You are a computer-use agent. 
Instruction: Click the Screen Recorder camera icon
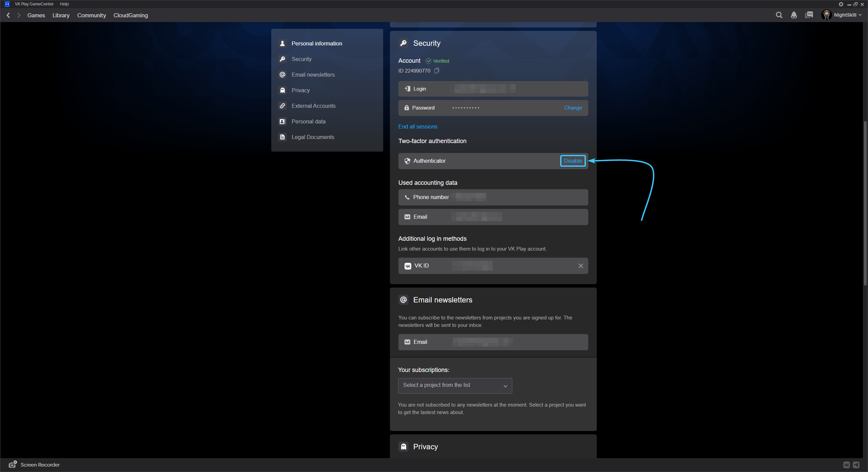pos(13,465)
